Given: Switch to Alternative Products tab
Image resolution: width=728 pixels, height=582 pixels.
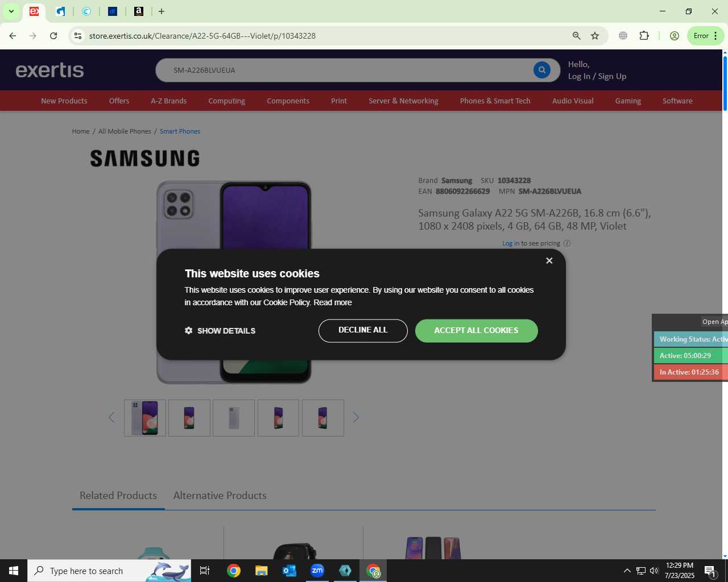Looking at the screenshot, I should pyautogui.click(x=220, y=496).
